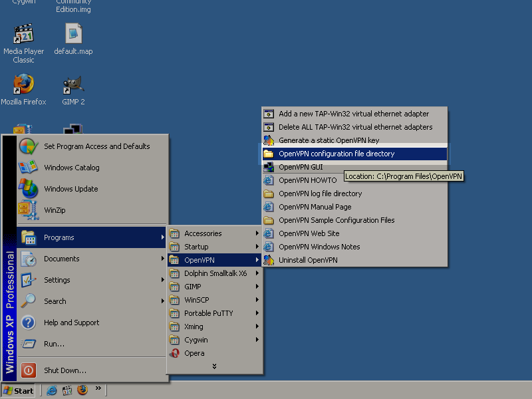Screen dimensions: 532x399
Task: Expand GIMP program group
Action: point(215,287)
